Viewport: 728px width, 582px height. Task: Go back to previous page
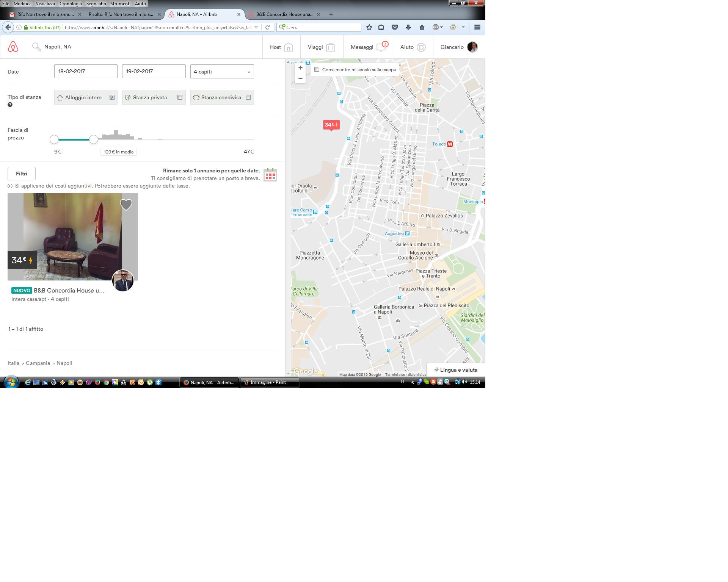coord(8,27)
